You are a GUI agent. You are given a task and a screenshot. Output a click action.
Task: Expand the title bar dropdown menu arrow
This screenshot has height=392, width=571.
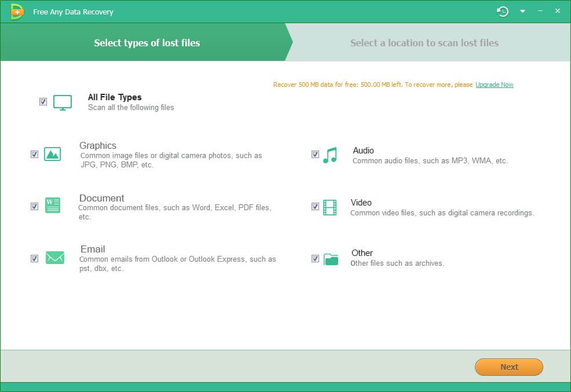(x=522, y=12)
